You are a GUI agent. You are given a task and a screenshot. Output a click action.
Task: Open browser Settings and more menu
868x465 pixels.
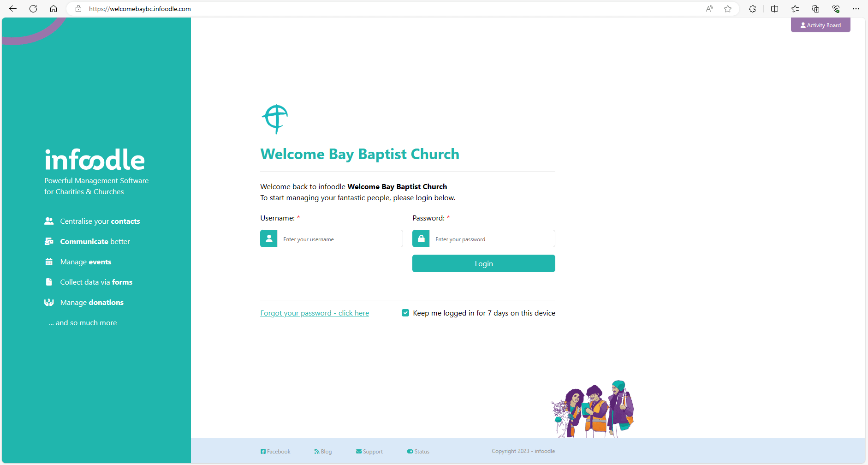coord(856,9)
